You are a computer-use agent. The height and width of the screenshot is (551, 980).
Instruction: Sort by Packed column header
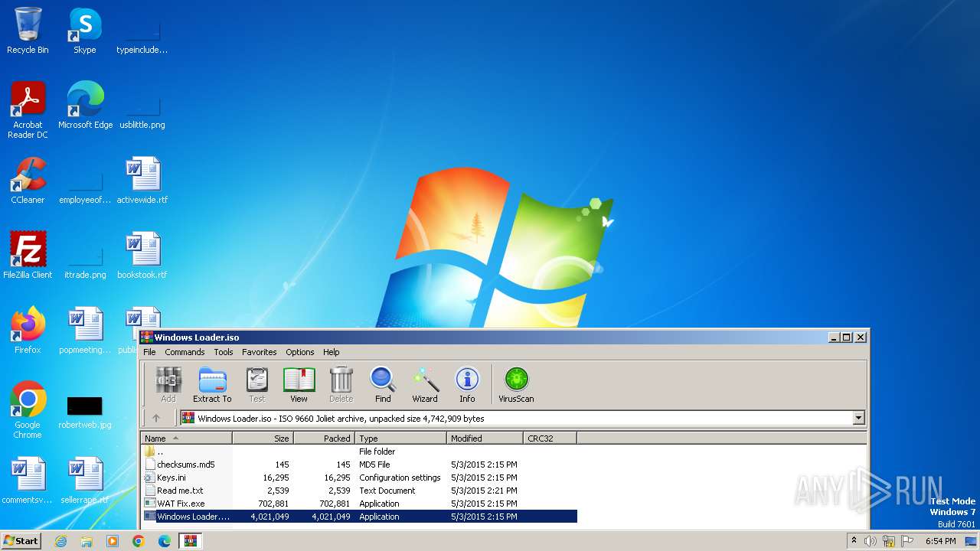[x=324, y=439]
